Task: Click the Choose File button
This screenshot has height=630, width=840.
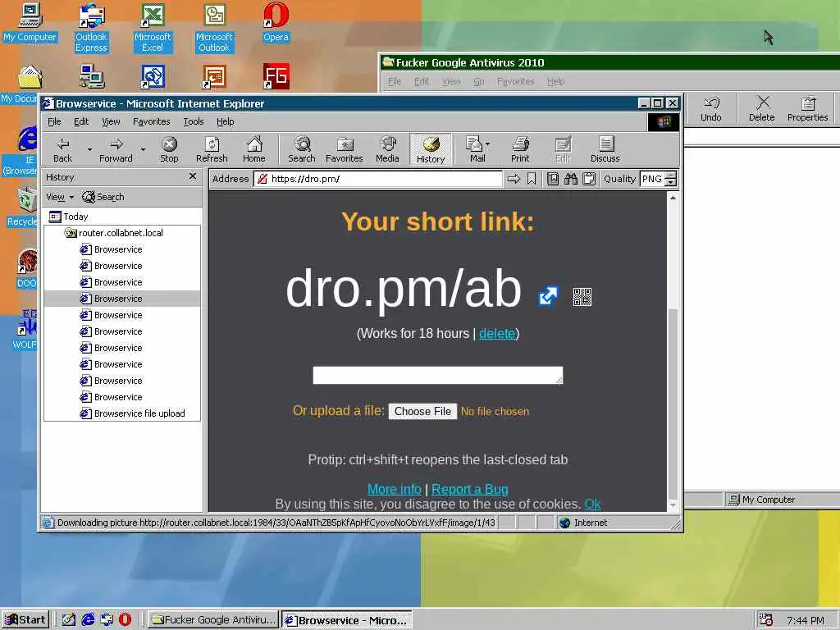Action: 422,412
